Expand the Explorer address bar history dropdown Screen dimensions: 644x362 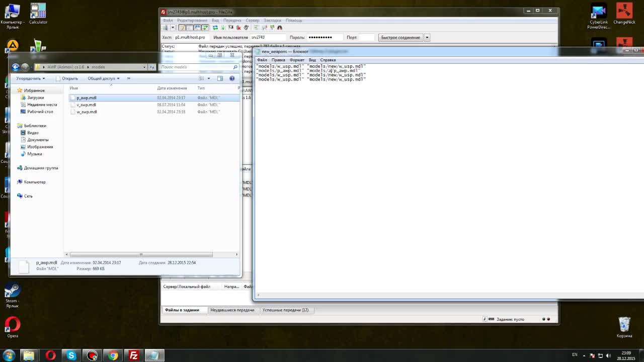pos(144,67)
